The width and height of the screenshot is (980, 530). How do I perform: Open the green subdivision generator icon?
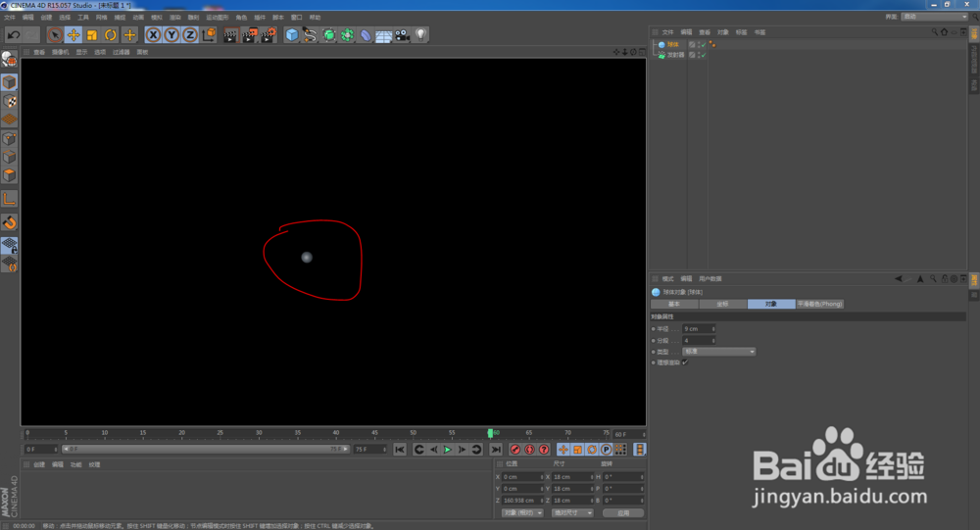pyautogui.click(x=328, y=35)
